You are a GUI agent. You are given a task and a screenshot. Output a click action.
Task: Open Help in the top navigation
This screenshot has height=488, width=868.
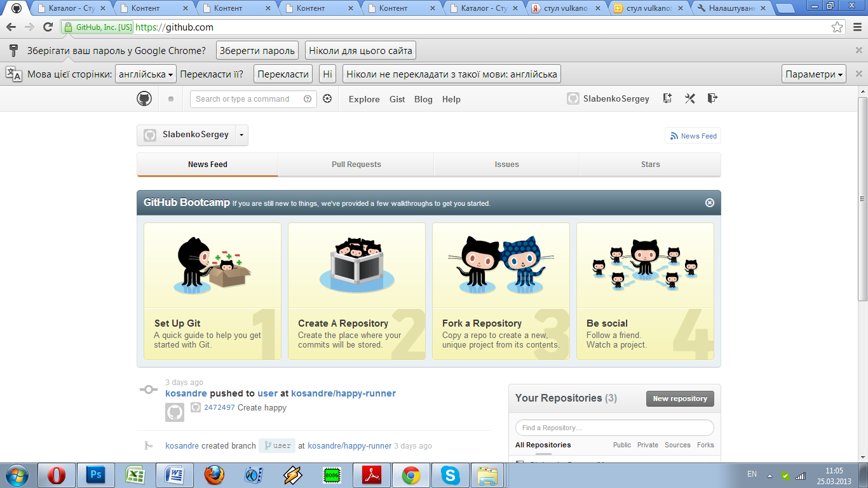(451, 99)
